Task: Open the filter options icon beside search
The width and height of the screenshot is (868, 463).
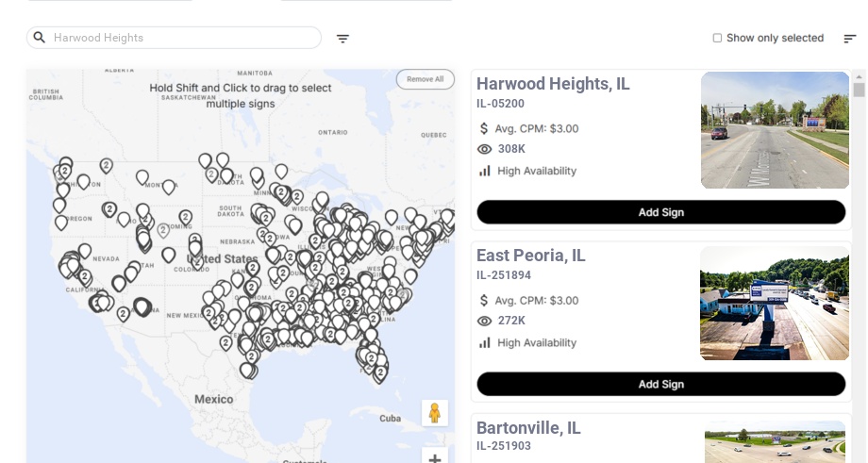Action: tap(342, 39)
